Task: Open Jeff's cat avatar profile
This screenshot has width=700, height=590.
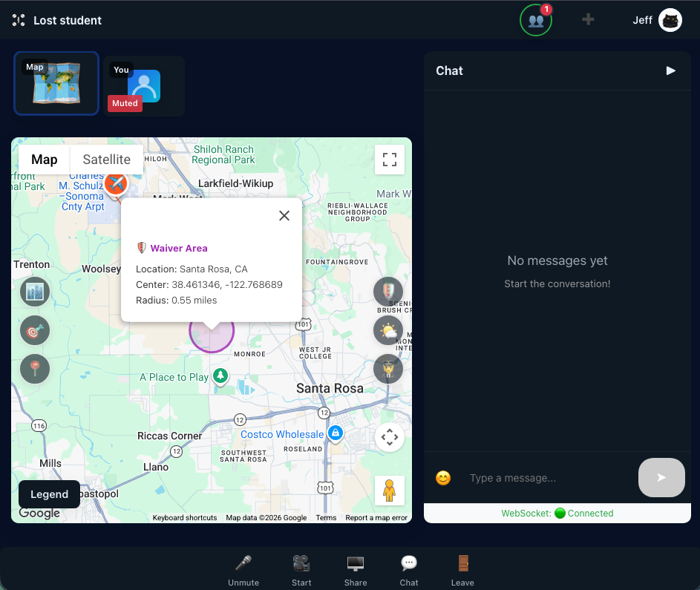Action: (670, 20)
